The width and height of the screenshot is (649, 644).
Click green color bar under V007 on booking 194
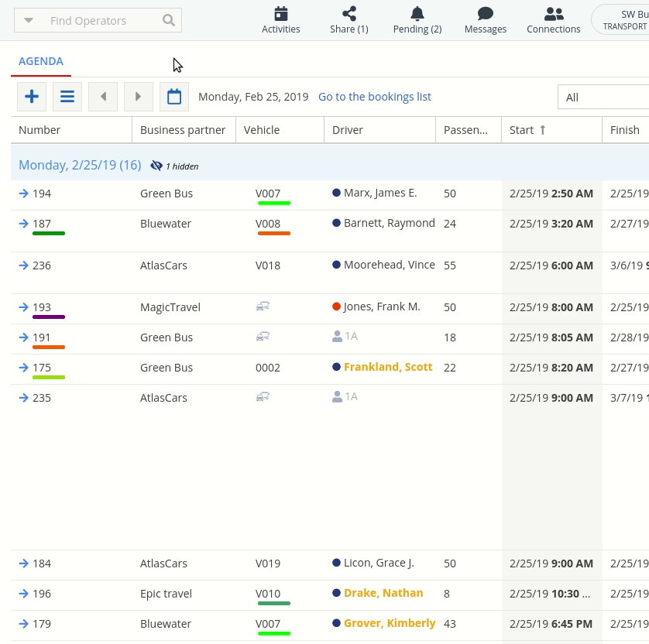274,203
